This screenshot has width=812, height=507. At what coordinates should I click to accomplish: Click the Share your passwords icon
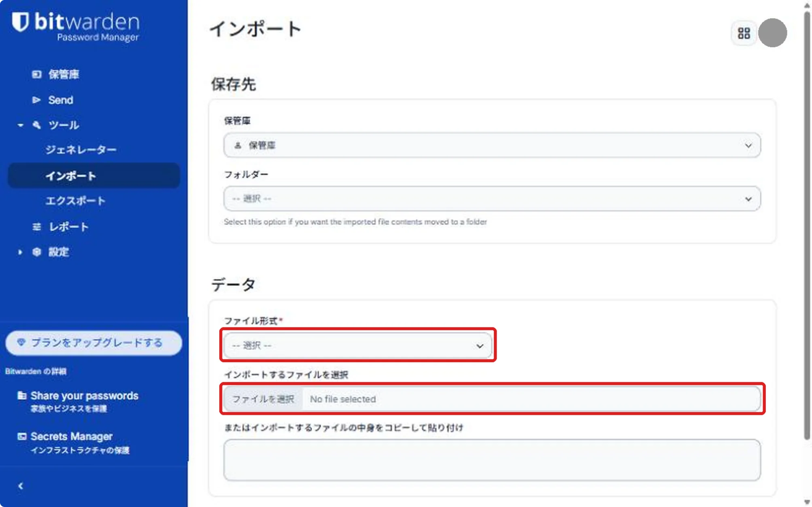tap(22, 395)
